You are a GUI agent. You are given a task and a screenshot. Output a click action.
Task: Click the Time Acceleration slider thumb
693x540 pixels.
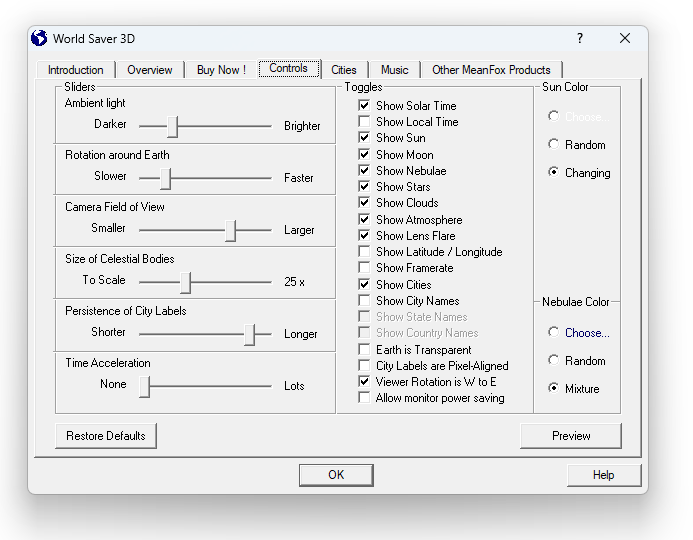(145, 387)
